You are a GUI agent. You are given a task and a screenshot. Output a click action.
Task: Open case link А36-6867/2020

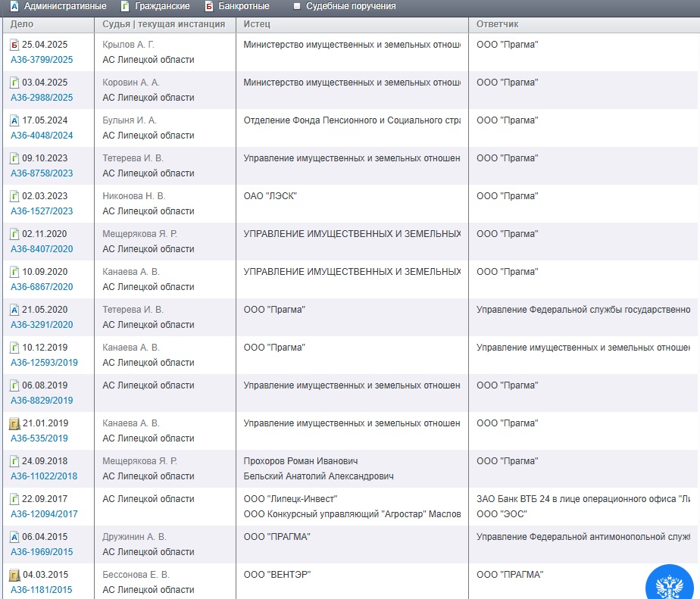[x=42, y=287]
